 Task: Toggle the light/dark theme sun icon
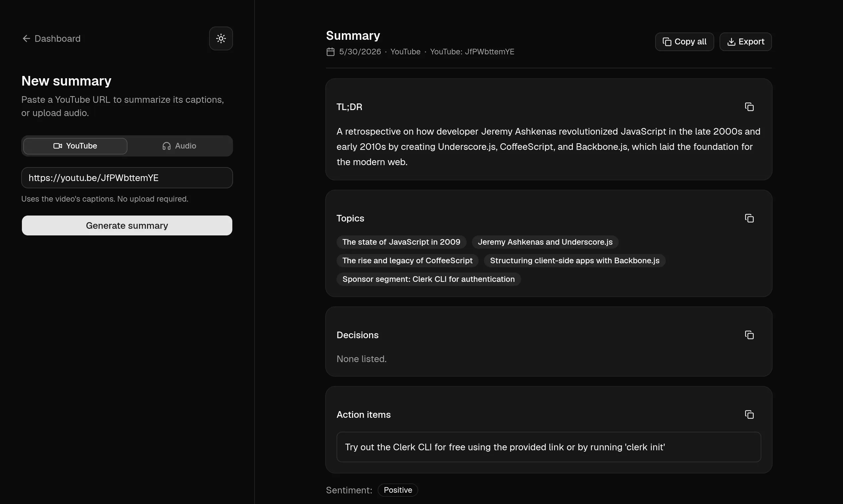click(221, 38)
